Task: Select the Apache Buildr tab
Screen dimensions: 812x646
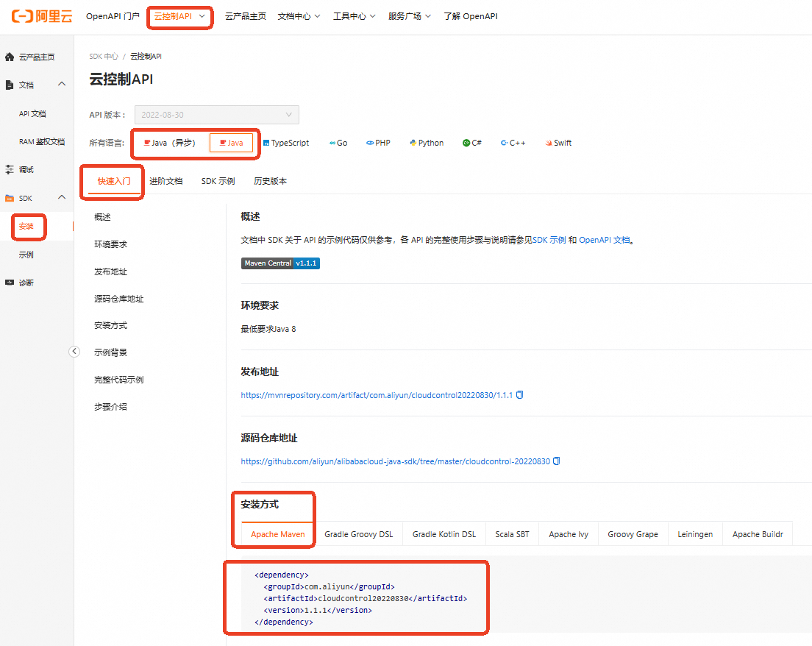Action: point(758,534)
